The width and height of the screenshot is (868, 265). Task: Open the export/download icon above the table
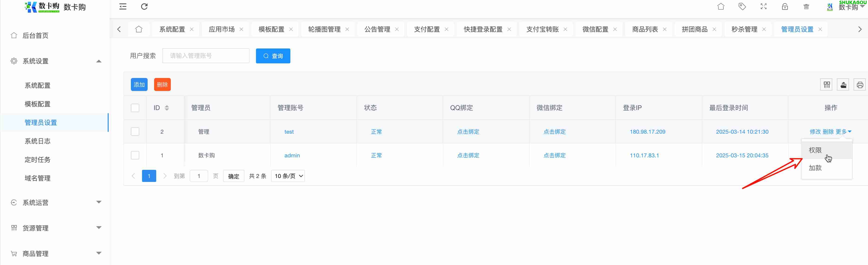843,84
